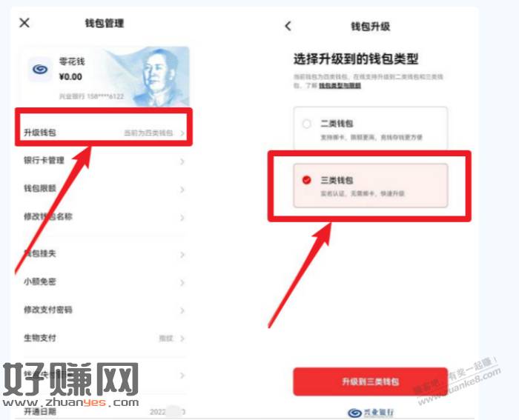
Task: Go back from the wallet upgrade page
Action: [288, 26]
